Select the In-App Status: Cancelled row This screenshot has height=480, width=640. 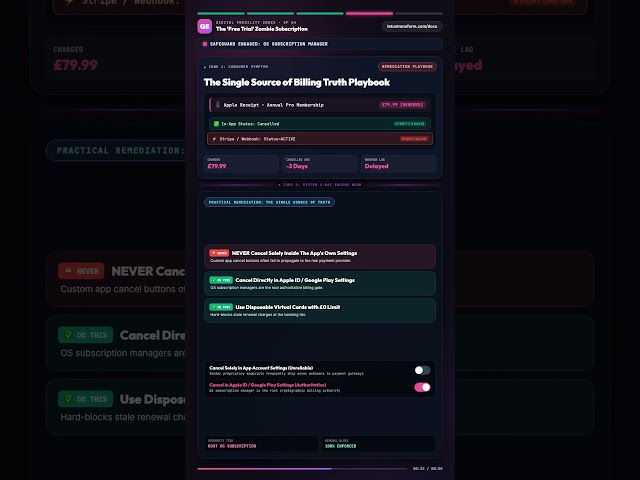click(320, 124)
